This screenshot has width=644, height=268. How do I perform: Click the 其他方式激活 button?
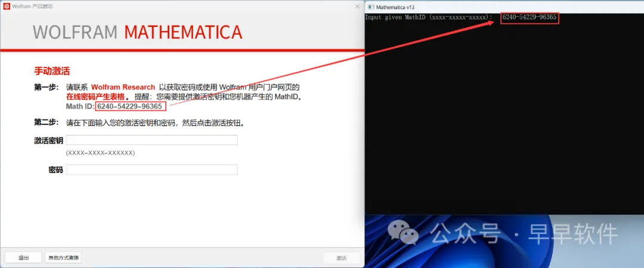point(63,258)
